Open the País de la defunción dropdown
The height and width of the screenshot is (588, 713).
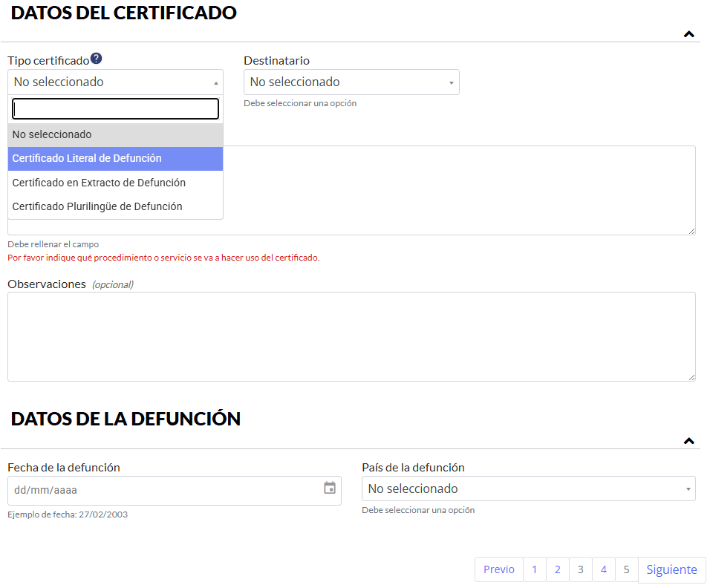point(528,489)
